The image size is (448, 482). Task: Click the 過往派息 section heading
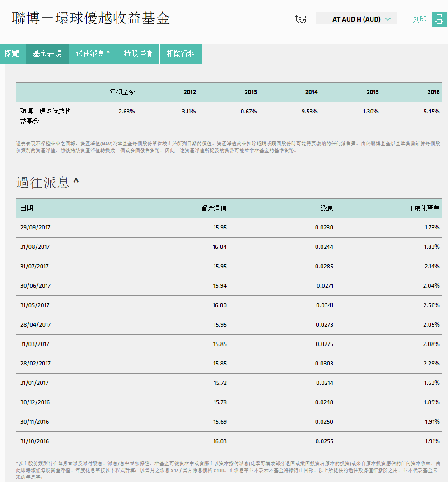click(x=47, y=183)
